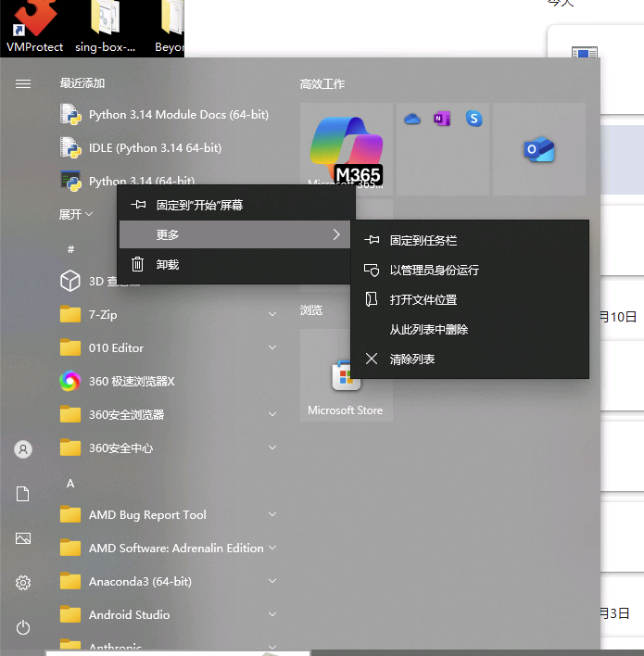This screenshot has height=656, width=644.
Task: Click the A letter group header
Action: [70, 484]
